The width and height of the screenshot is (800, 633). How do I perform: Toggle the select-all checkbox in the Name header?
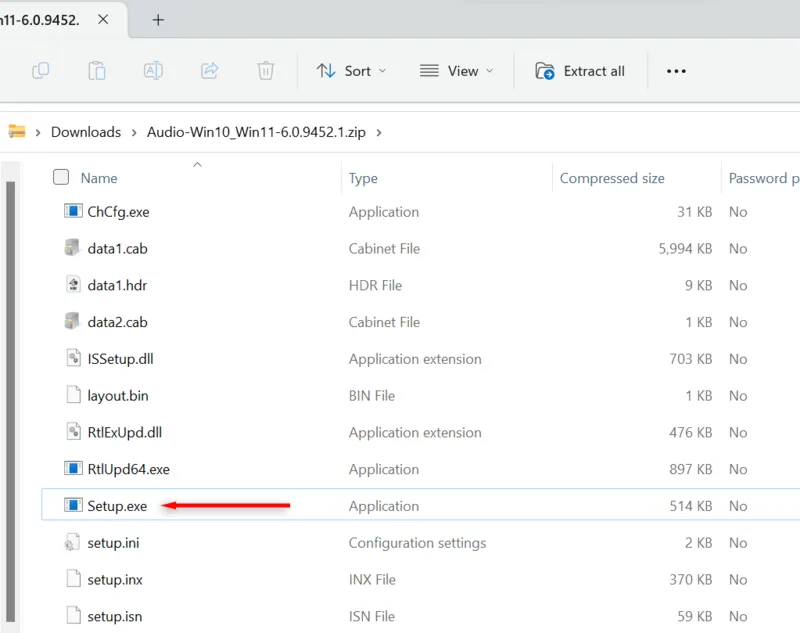click(60, 176)
